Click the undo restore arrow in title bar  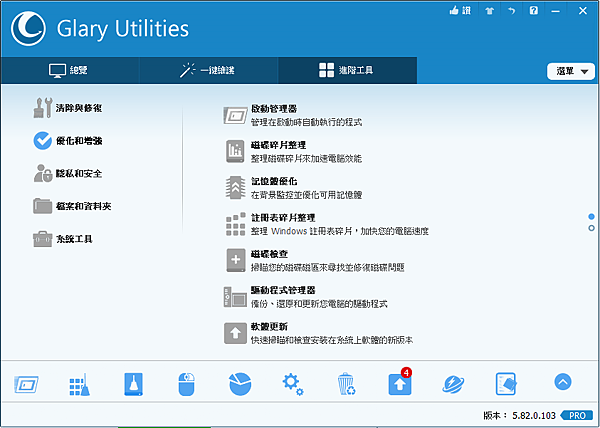[x=512, y=11]
